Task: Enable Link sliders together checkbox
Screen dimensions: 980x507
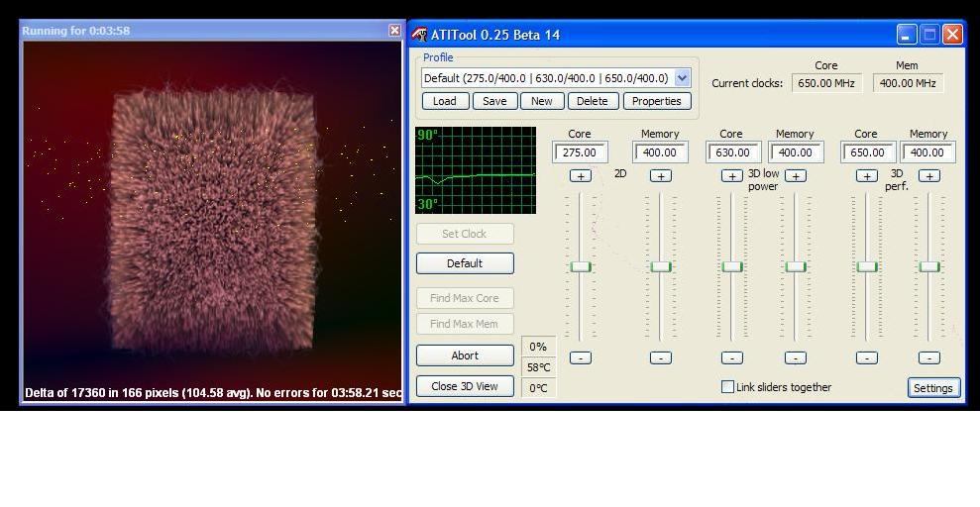Action: click(727, 387)
